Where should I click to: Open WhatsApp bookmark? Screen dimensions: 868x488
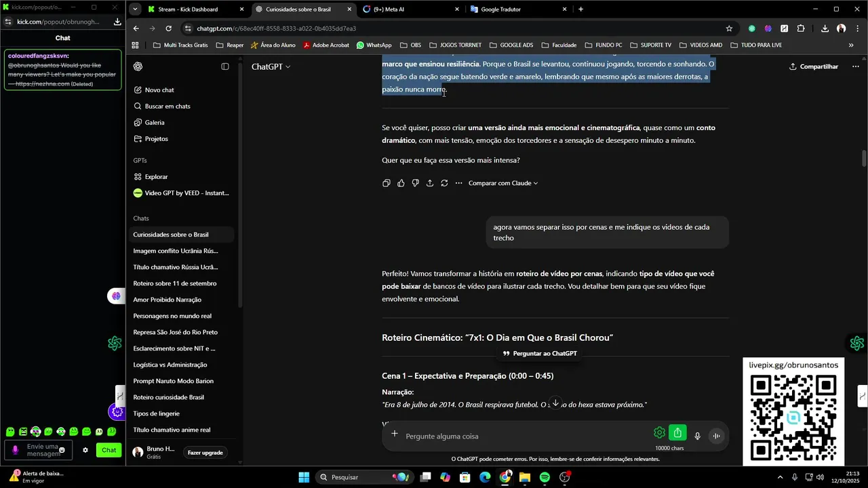[374, 45]
